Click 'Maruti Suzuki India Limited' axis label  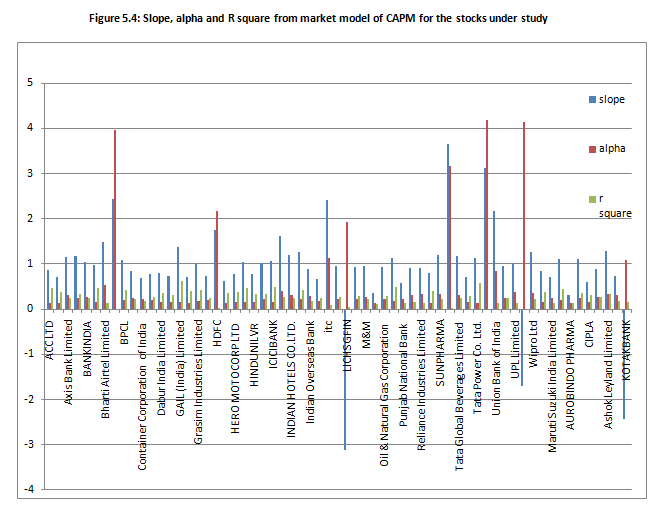pyautogui.click(x=552, y=386)
